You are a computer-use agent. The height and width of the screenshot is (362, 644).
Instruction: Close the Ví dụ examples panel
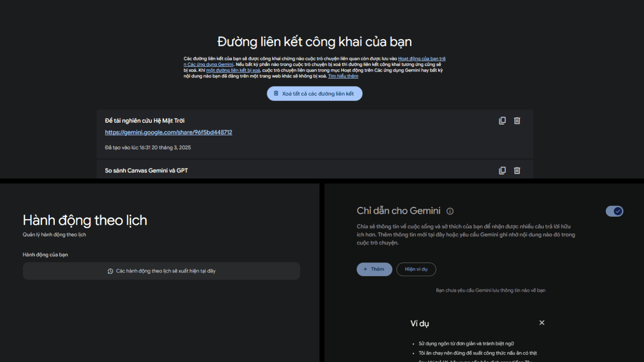click(x=542, y=323)
